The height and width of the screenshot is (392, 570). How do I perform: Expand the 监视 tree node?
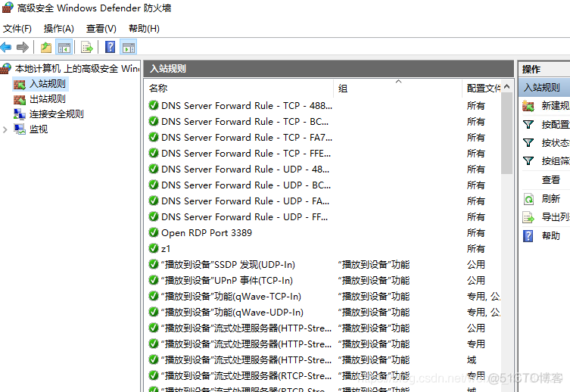(x=5, y=129)
